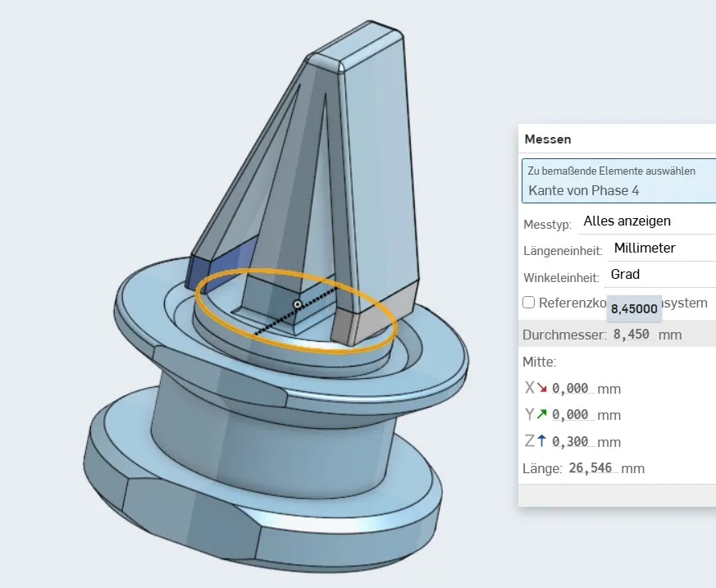716x588 pixels.
Task: Click the Z coordinate value 0,300
Action: (570, 441)
